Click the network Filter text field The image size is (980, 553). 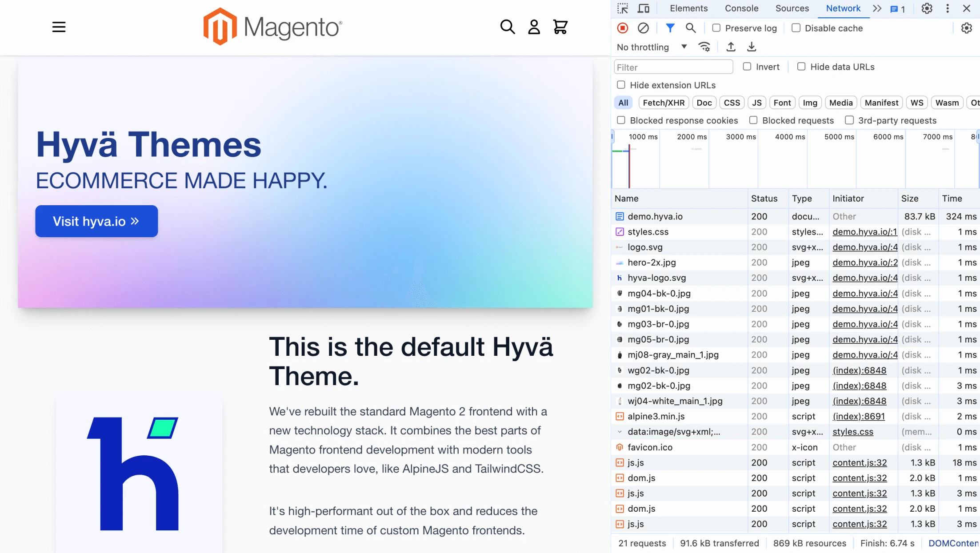pos(673,67)
